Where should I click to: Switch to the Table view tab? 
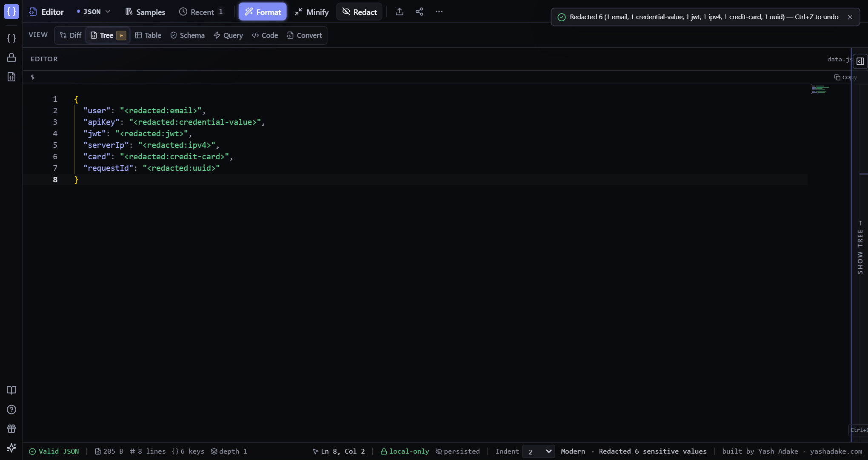pyautogui.click(x=148, y=36)
